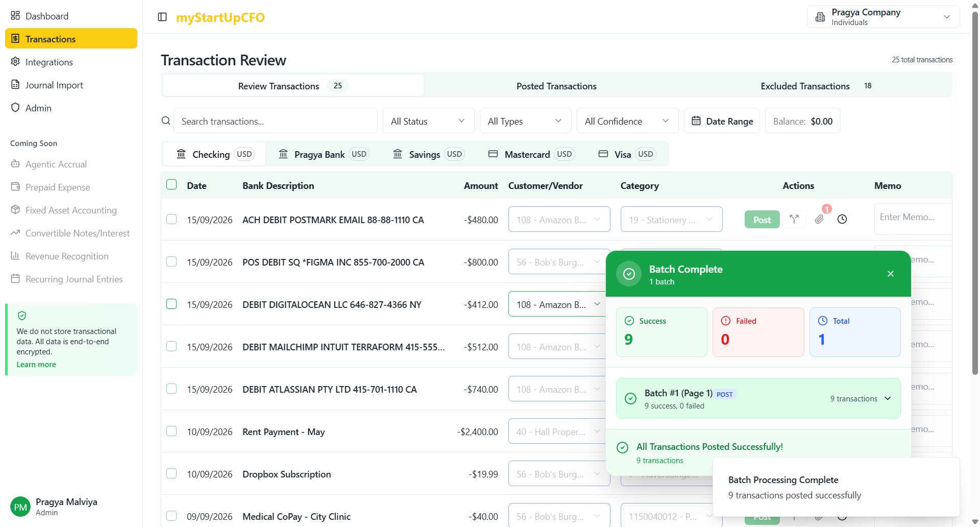Open the All Status dropdown

tap(428, 121)
